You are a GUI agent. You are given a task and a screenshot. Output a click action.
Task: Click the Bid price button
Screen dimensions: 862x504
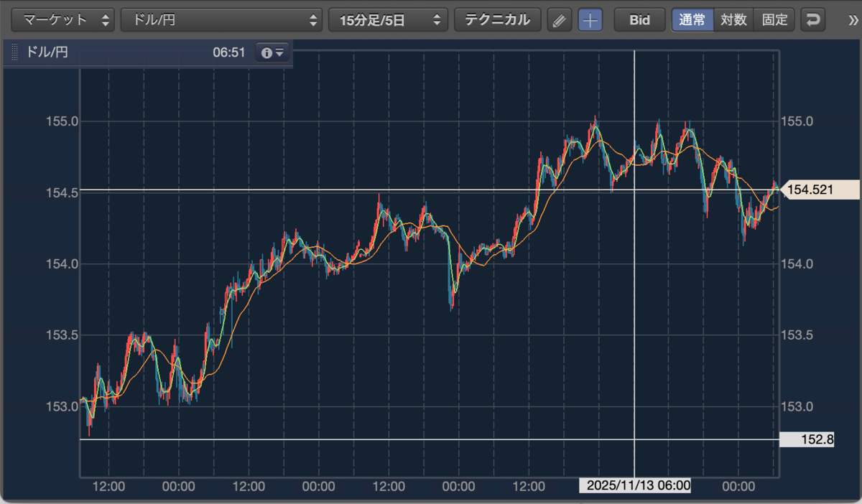point(639,20)
